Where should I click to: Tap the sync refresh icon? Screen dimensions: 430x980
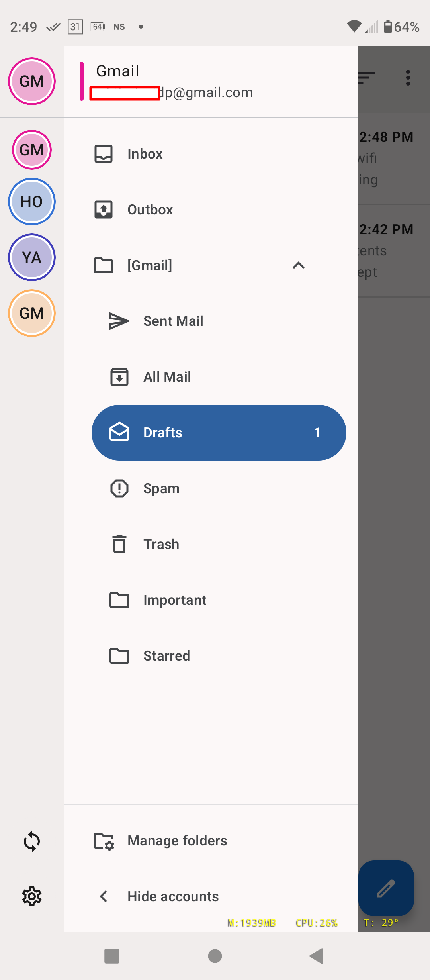(x=32, y=841)
